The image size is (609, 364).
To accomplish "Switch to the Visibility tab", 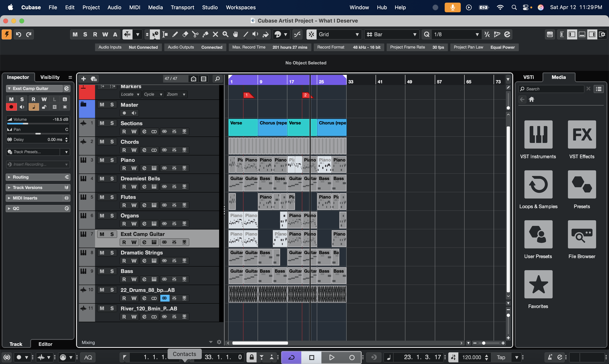I will (50, 77).
